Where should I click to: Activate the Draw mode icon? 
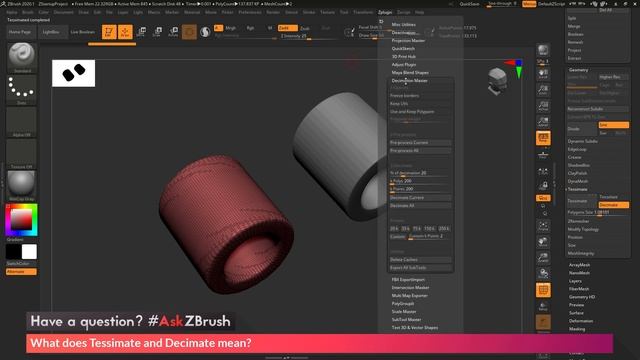tap(125, 32)
